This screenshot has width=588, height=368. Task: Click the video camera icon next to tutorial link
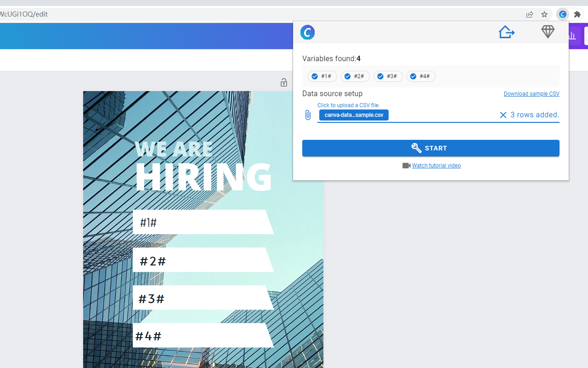[x=406, y=165]
